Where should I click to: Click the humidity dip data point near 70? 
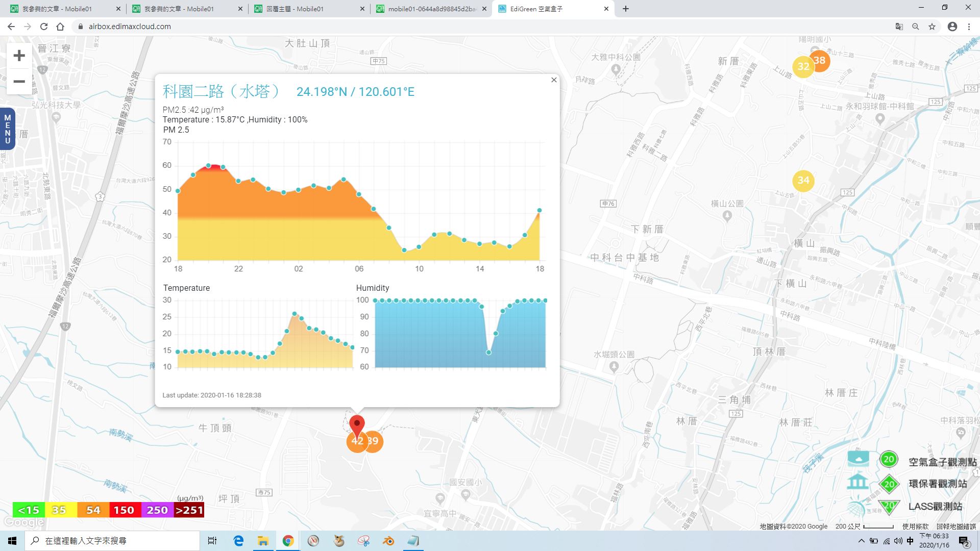point(488,353)
